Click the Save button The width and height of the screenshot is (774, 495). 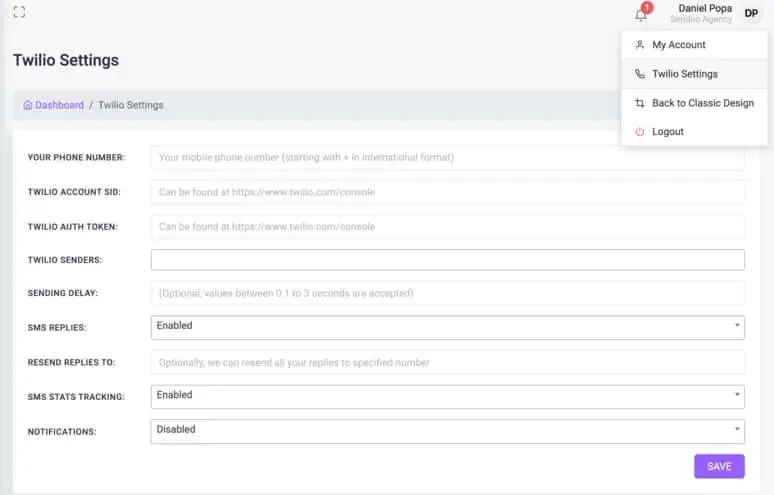719,466
